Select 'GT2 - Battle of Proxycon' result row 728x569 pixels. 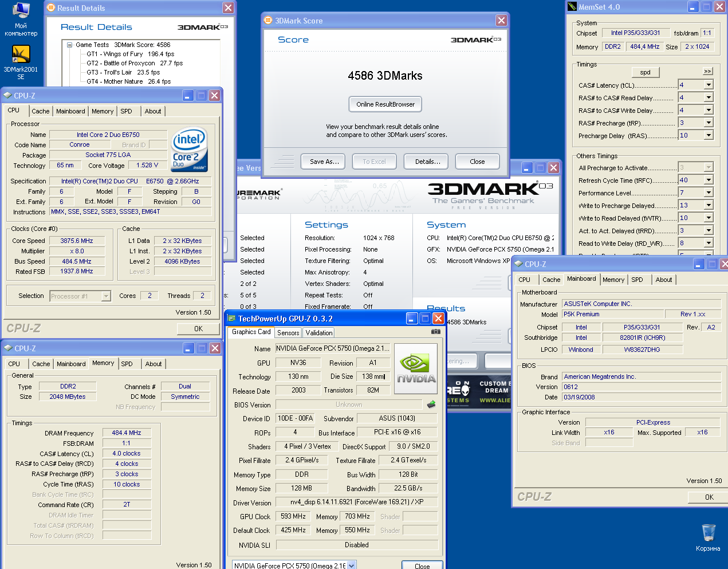coord(135,63)
